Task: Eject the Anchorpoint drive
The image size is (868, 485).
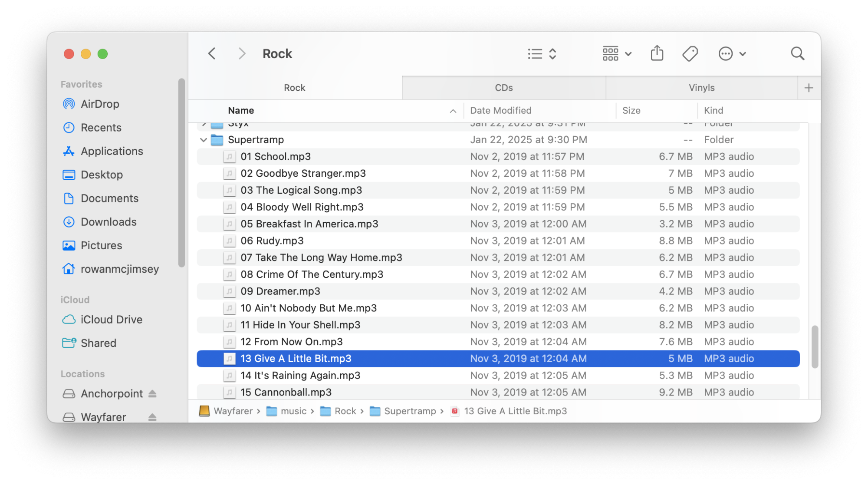Action: 152,393
